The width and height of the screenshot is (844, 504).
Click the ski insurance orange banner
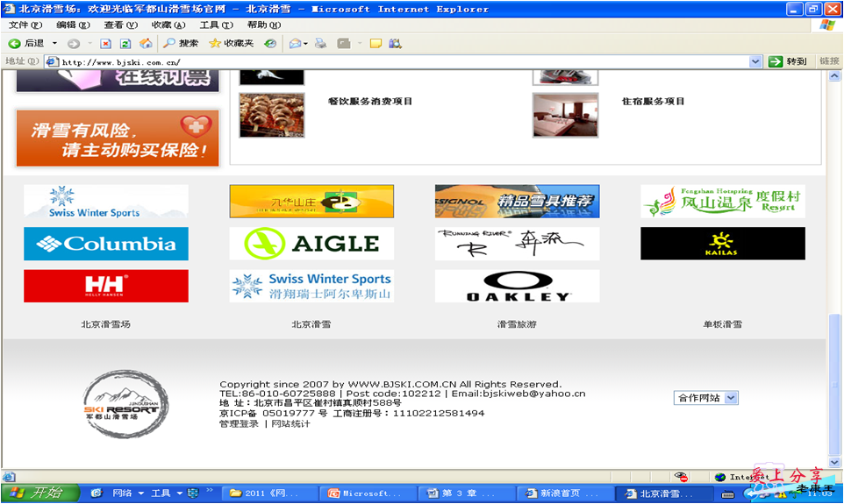coord(118,138)
